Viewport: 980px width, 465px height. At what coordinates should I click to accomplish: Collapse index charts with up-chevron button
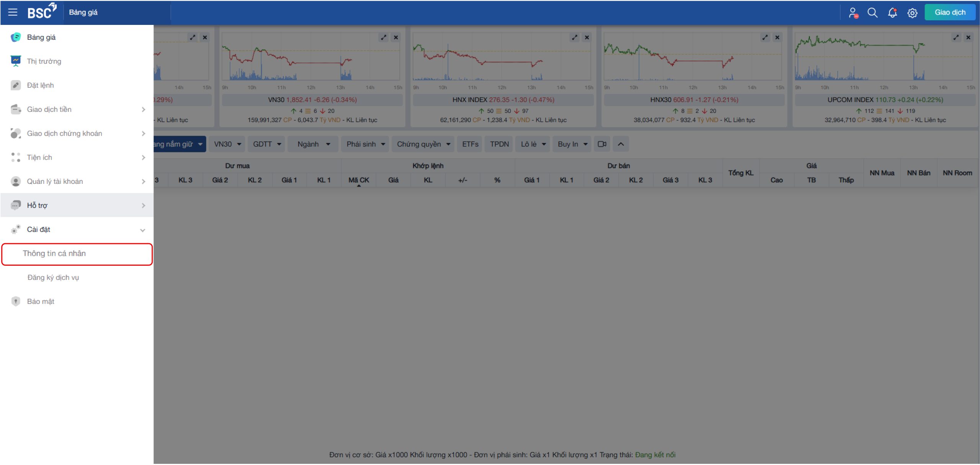click(621, 144)
